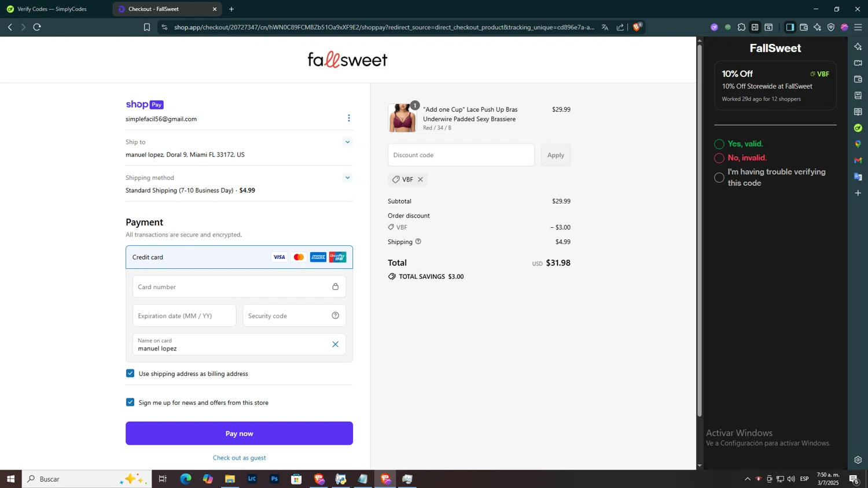Screen dimensions: 868x488
Task: Toggle the sidebar panel icon in the toolbar
Action: [790, 27]
